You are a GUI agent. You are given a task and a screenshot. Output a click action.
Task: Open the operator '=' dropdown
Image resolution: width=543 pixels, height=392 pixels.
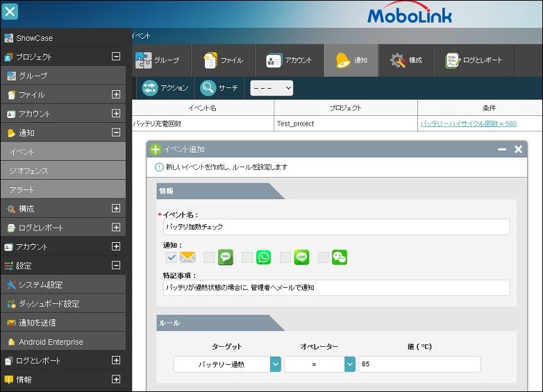pos(349,364)
